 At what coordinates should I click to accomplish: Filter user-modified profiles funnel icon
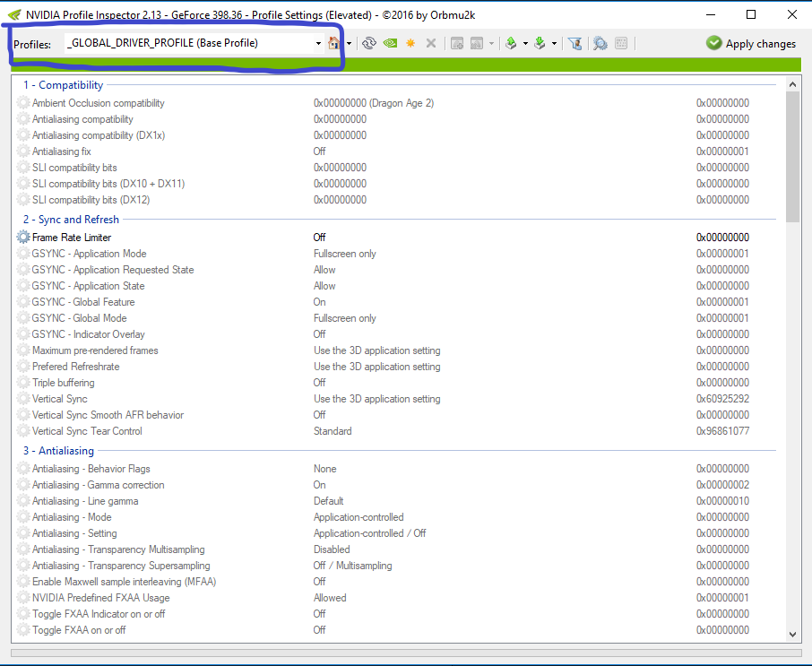click(574, 44)
